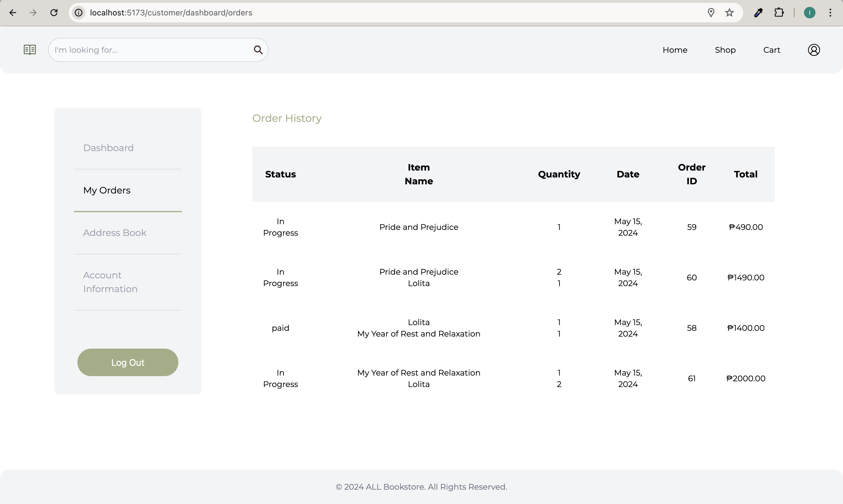
Task: Click the ₱1400.00 total
Action: pyautogui.click(x=746, y=328)
